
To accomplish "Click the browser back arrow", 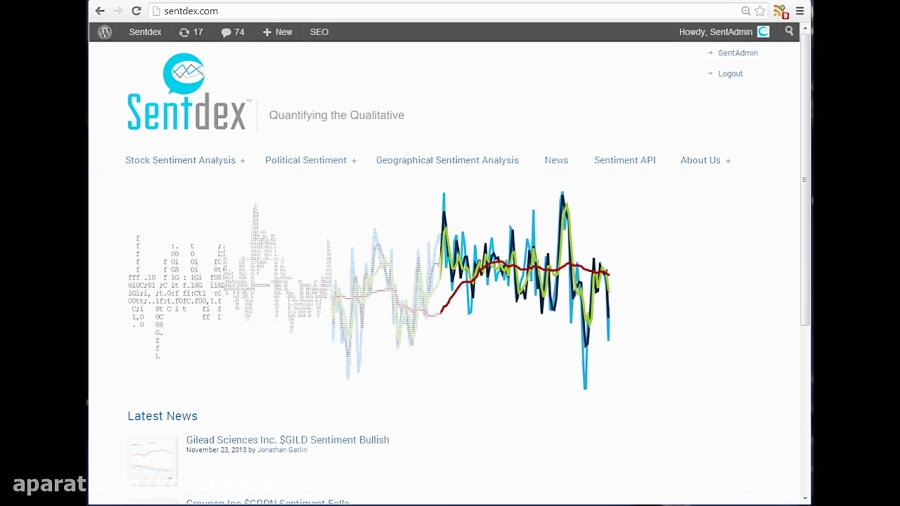I will [100, 11].
